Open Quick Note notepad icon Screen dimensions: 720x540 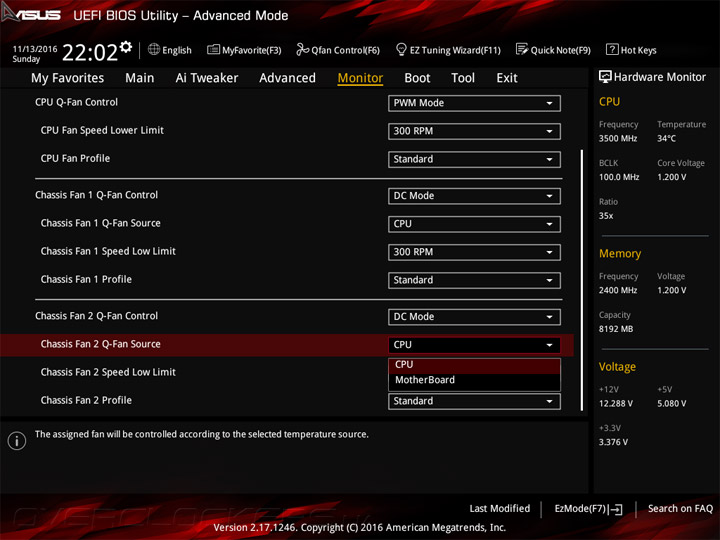coord(522,49)
